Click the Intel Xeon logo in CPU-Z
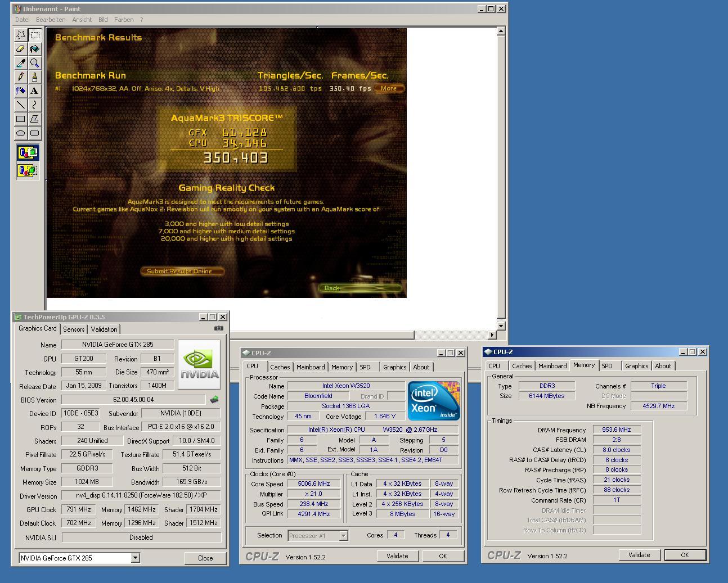The height and width of the screenshot is (583, 728). tap(434, 401)
